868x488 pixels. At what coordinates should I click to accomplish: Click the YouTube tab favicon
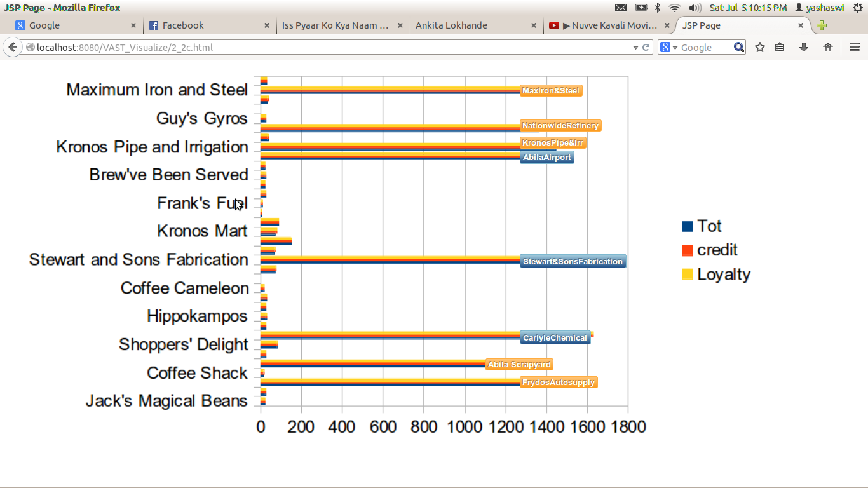(x=554, y=25)
